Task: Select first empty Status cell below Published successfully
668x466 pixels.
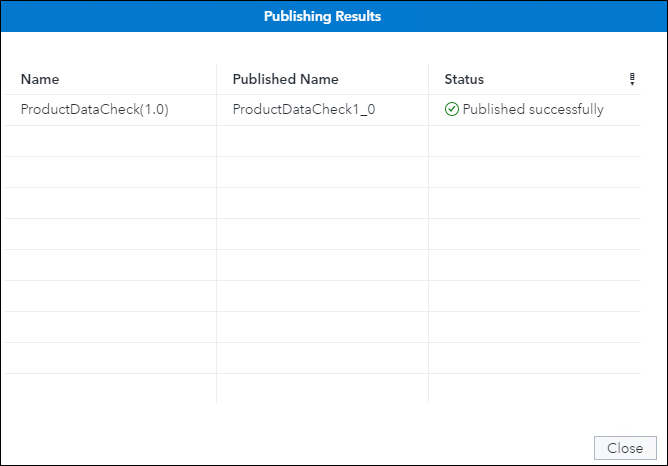Action: point(534,141)
